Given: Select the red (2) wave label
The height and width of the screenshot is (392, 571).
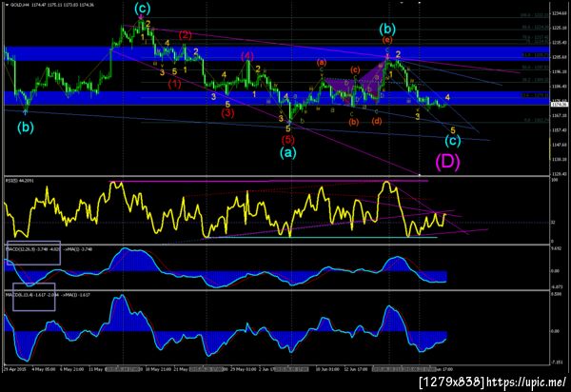Looking at the screenshot, I should coord(185,35).
